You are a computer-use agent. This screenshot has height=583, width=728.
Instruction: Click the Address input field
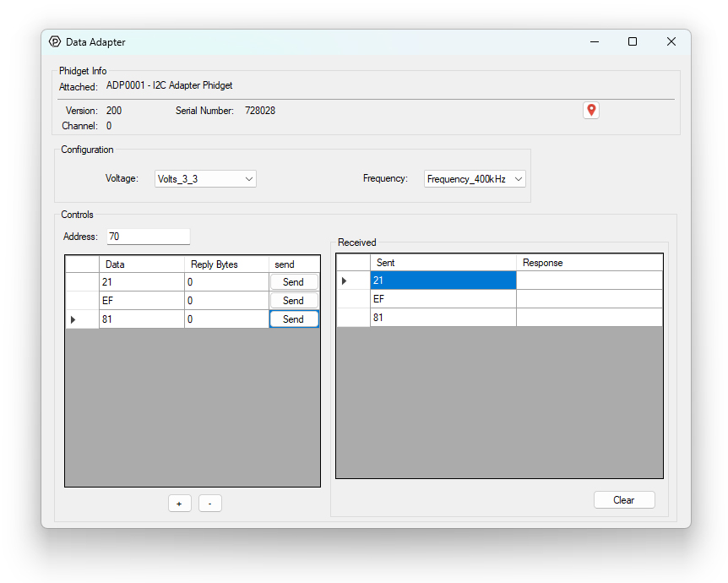click(x=148, y=237)
